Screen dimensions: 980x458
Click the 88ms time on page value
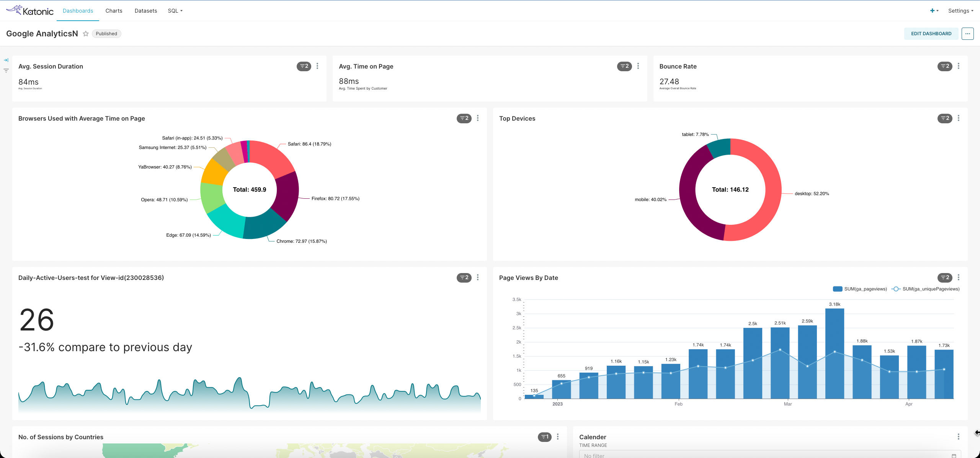pyautogui.click(x=349, y=81)
